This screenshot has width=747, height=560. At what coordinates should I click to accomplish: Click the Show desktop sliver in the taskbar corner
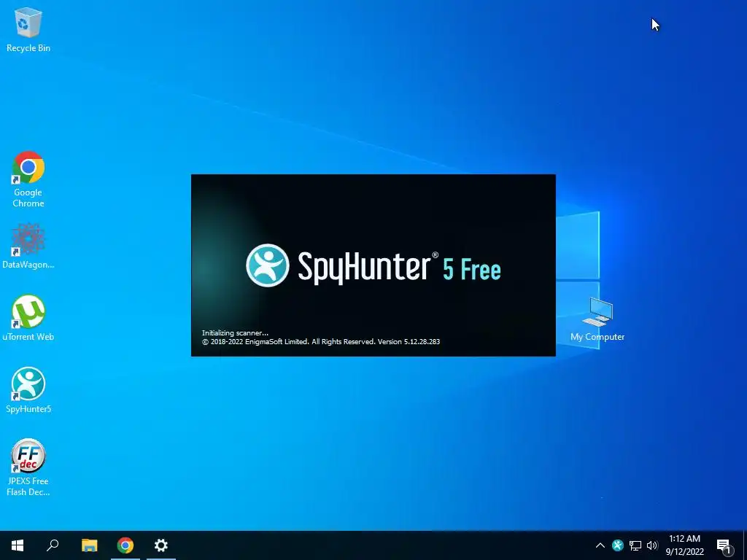(745, 545)
